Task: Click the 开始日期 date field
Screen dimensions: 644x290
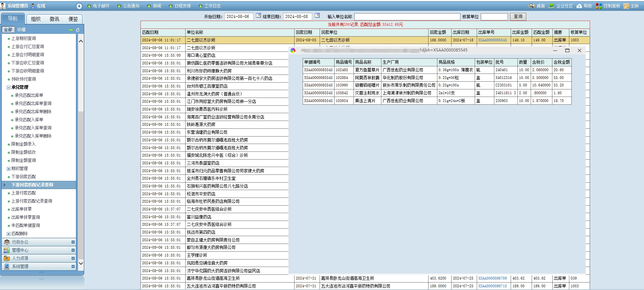Action: pyautogui.click(x=239, y=17)
